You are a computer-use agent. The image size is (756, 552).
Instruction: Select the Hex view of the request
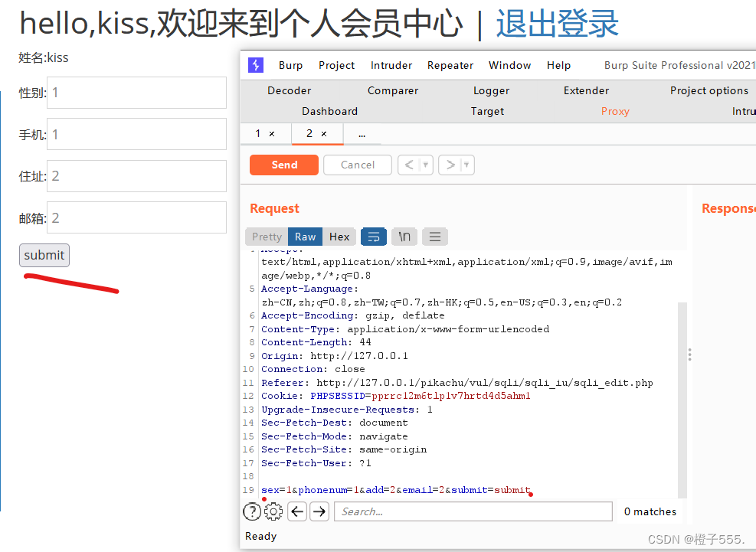point(339,237)
